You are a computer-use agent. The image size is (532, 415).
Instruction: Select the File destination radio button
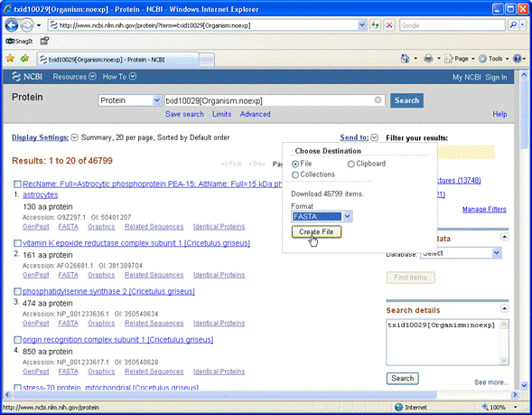(x=294, y=164)
